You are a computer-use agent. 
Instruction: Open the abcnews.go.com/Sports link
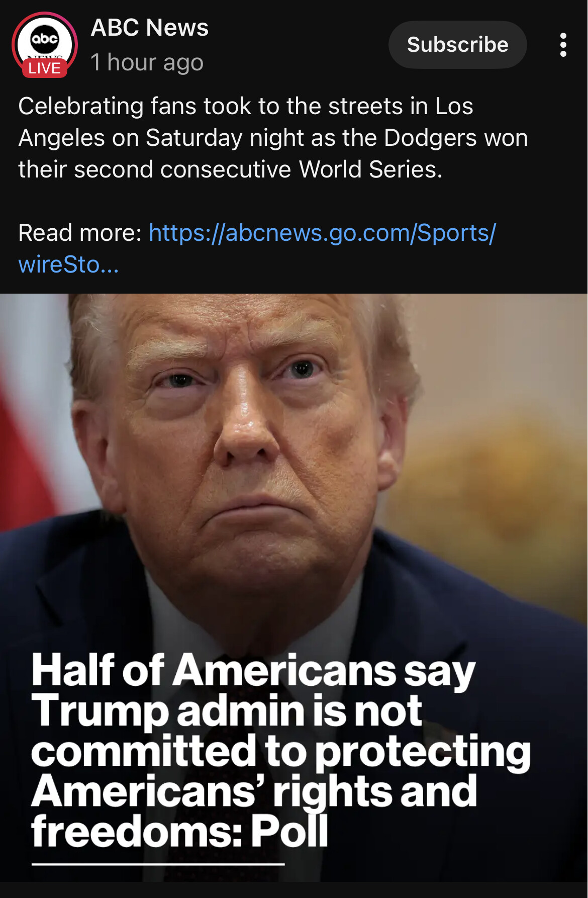coord(323,233)
